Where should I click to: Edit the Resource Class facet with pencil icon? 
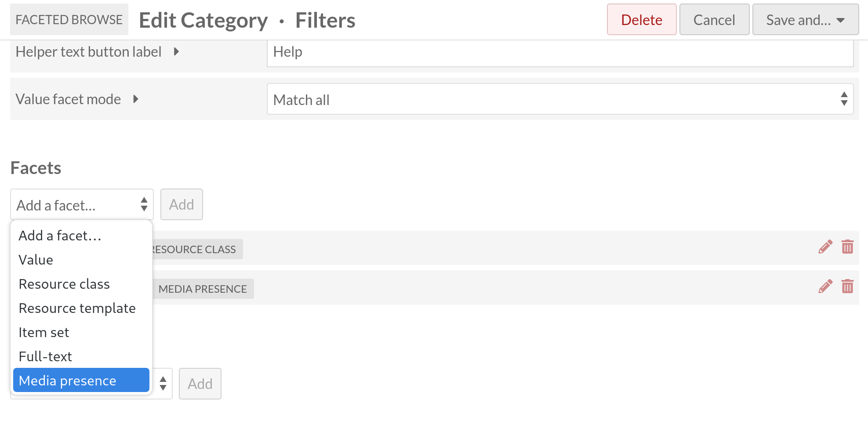(825, 247)
